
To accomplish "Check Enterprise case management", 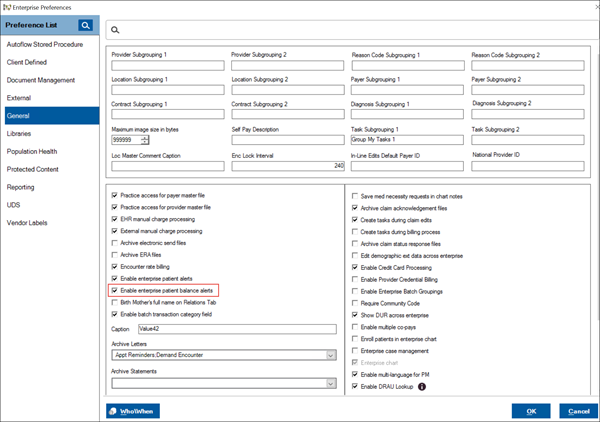I will tap(355, 350).
